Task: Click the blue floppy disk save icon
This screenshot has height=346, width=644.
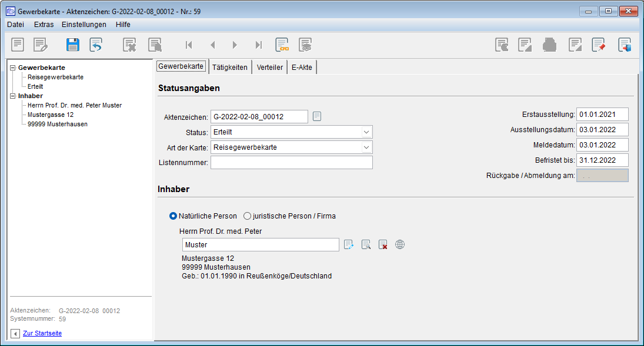Action: click(73, 45)
